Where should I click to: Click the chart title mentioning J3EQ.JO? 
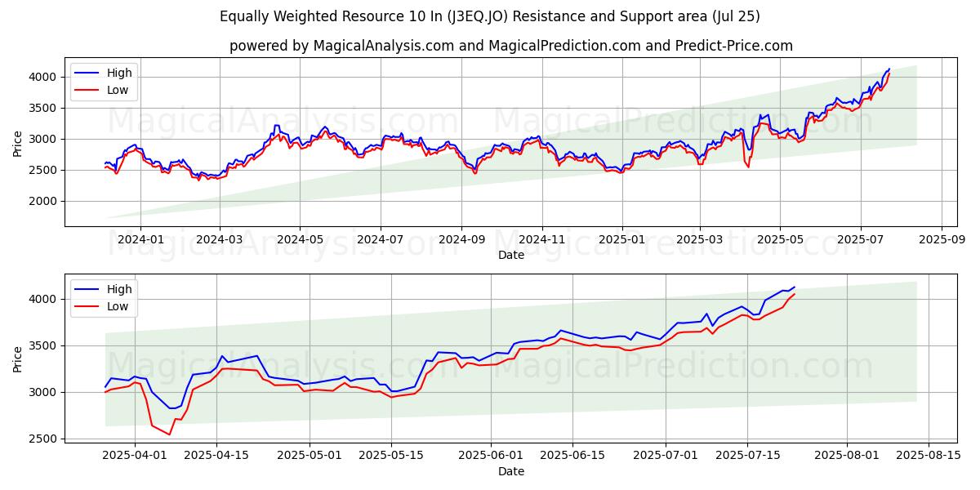point(490,16)
